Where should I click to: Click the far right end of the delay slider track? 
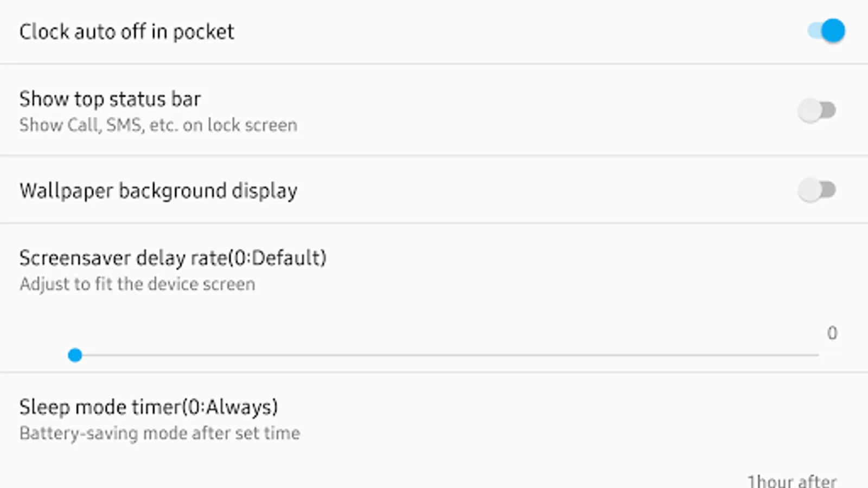tap(817, 355)
